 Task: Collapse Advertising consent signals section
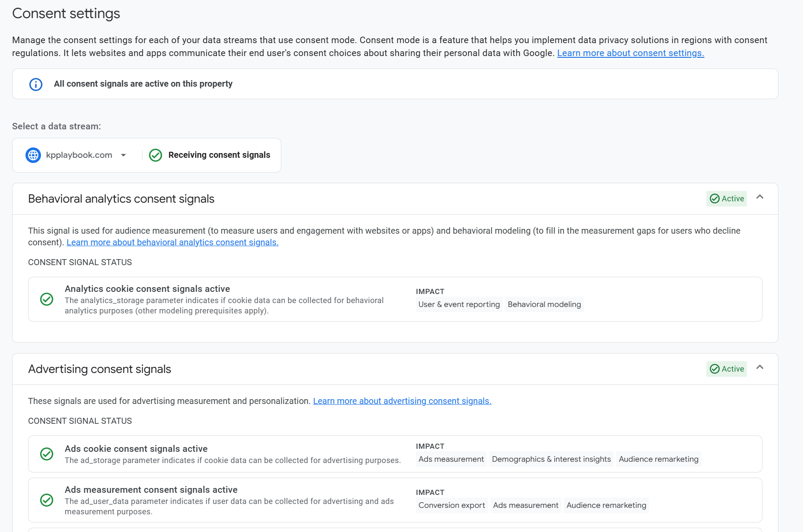[x=760, y=367]
